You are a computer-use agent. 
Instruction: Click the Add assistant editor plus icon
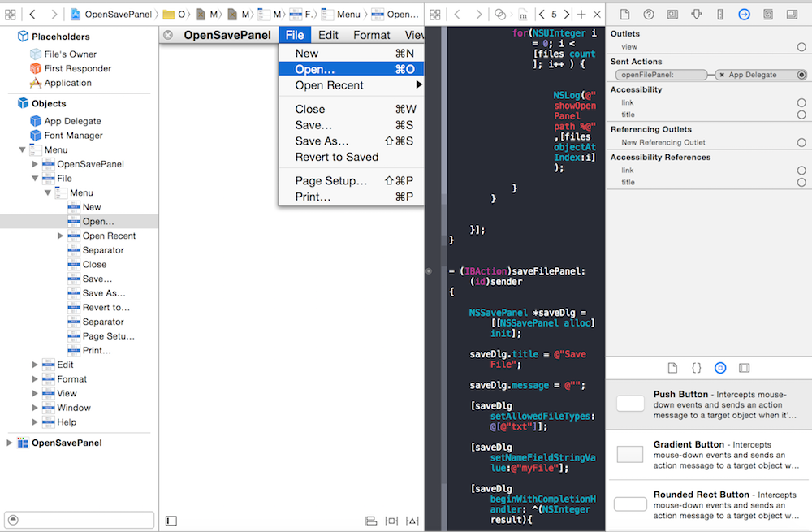581,15
